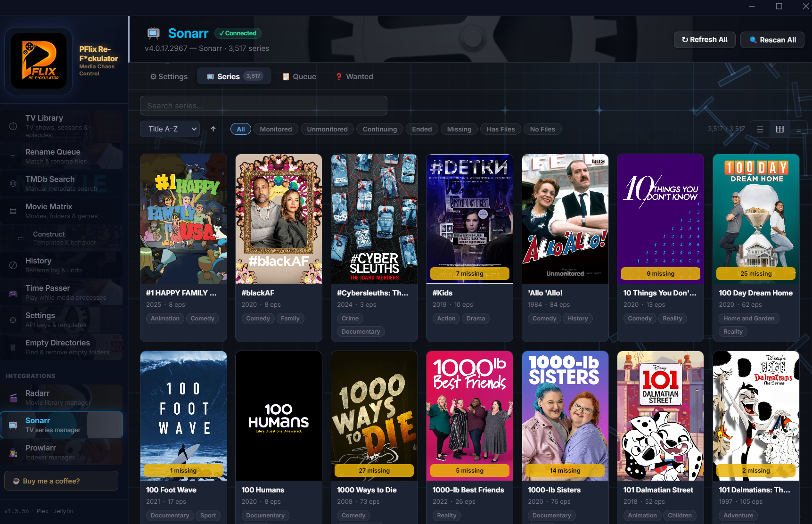The height and width of the screenshot is (524, 812).
Task: Switch to compact list view
Action: point(798,129)
